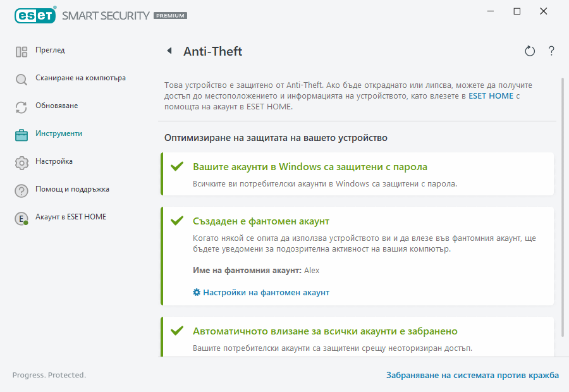Screen dimensions: 569x392
Task: Click the checkmark beside Създаден е фантомен акаунт
Action: point(178,222)
